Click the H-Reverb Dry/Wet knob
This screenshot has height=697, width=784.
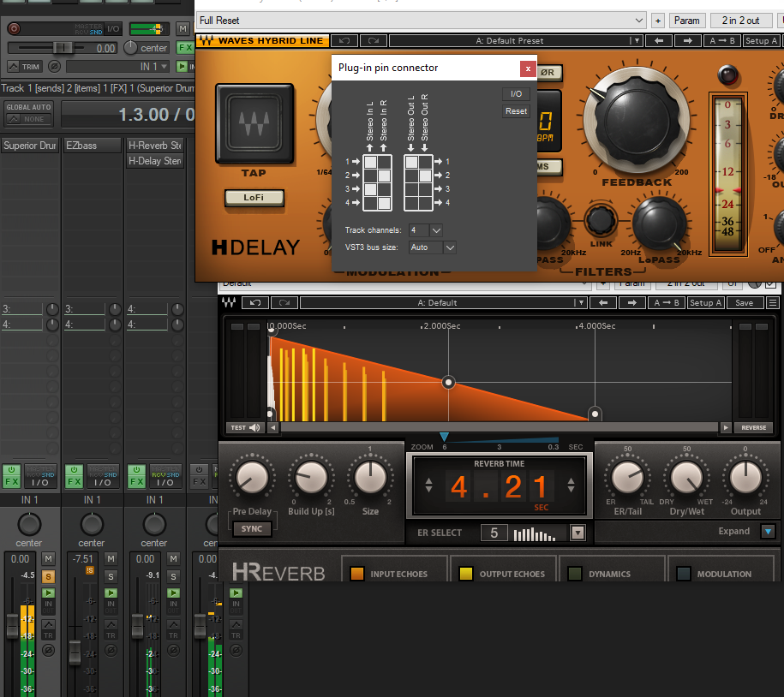click(x=686, y=478)
